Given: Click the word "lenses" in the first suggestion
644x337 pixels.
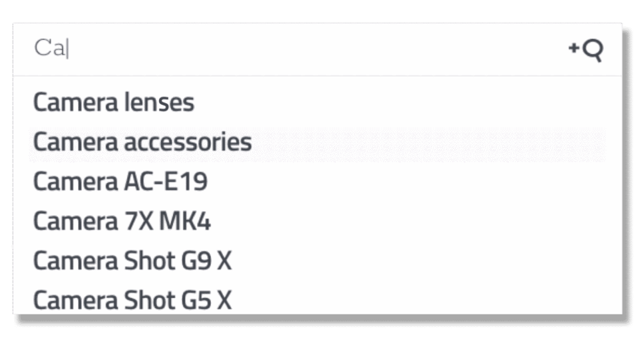Looking at the screenshot, I should tap(159, 102).
